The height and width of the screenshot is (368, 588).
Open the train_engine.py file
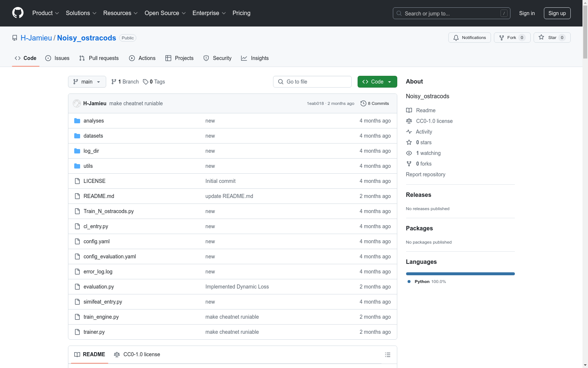coord(101,317)
